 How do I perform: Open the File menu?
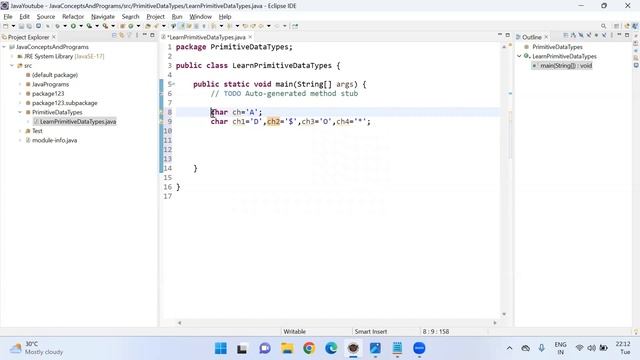click(8, 17)
